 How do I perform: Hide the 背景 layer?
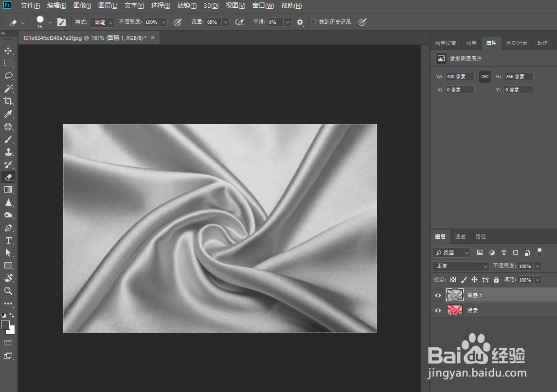pyautogui.click(x=438, y=310)
